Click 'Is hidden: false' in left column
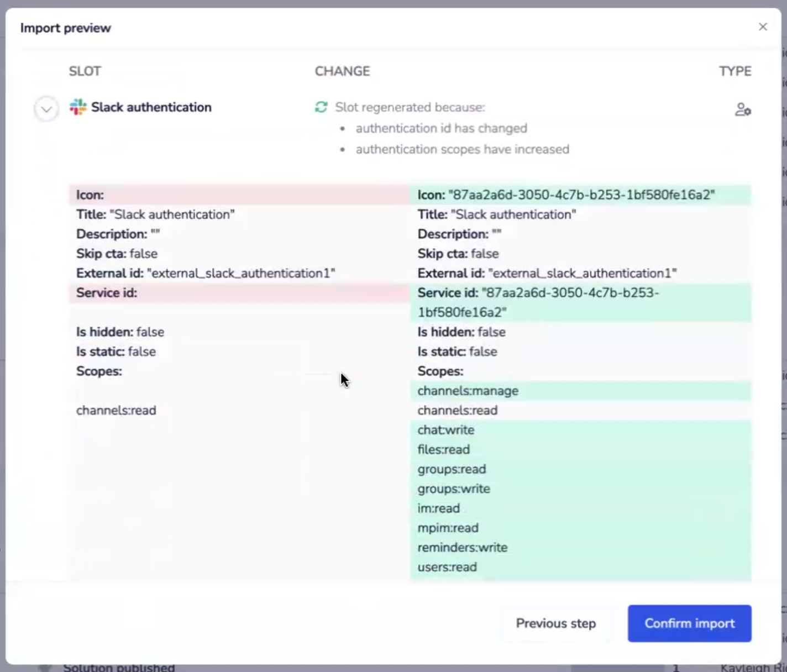Viewport: 787px width, 672px height. click(120, 332)
